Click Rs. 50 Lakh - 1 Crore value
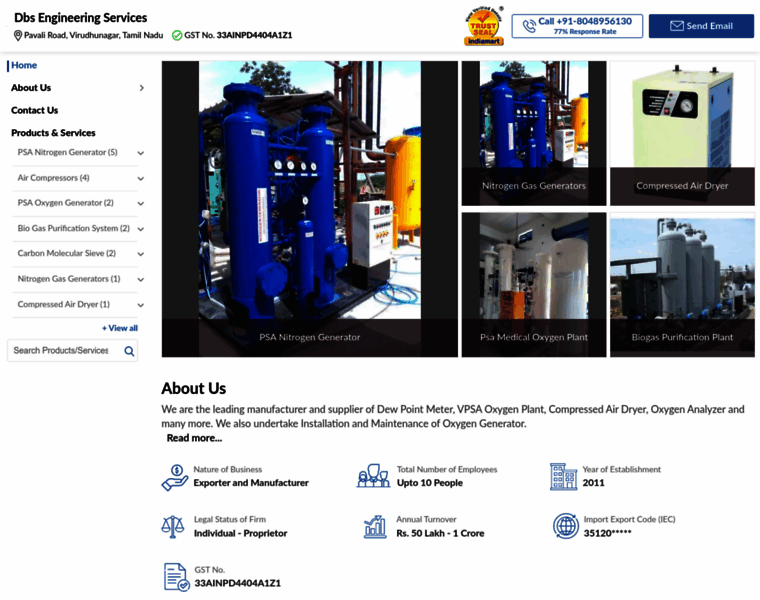Viewport: 760px width, 600px height. pyautogui.click(x=440, y=534)
